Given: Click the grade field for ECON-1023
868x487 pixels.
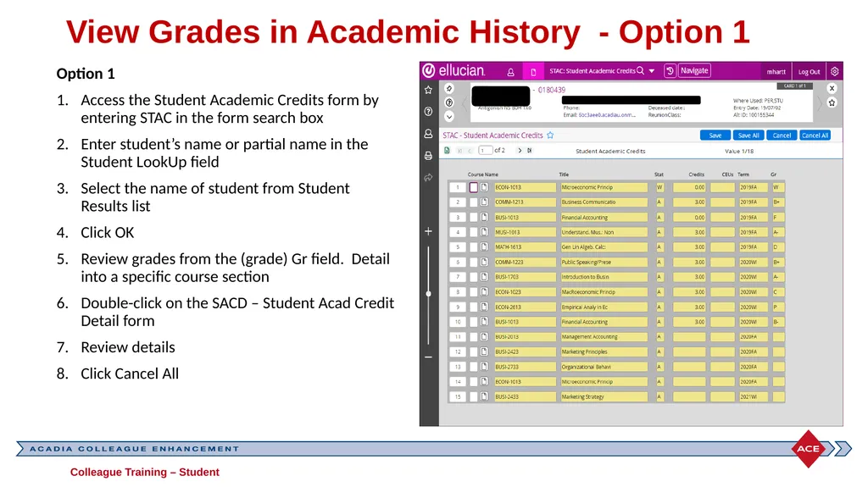Looking at the screenshot, I should click(x=778, y=292).
